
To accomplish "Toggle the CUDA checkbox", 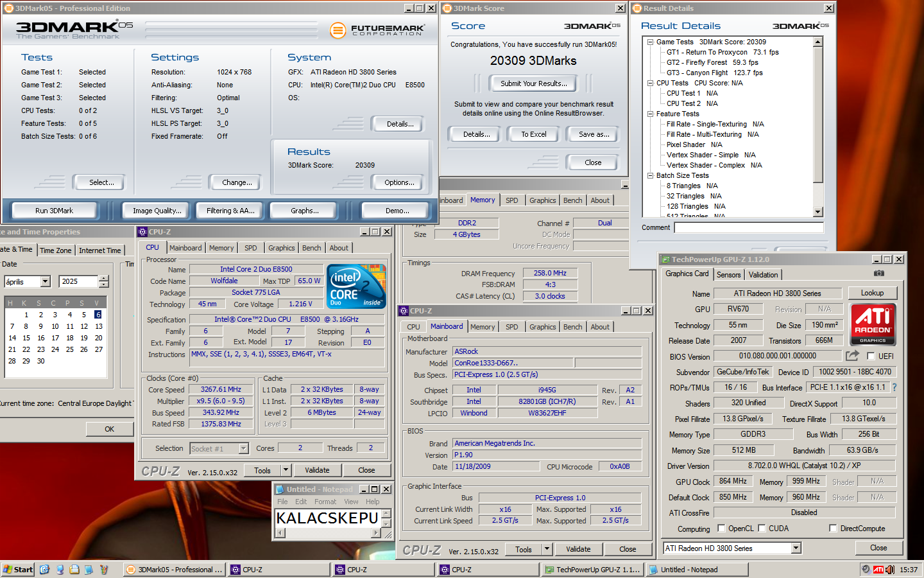I will click(x=762, y=529).
